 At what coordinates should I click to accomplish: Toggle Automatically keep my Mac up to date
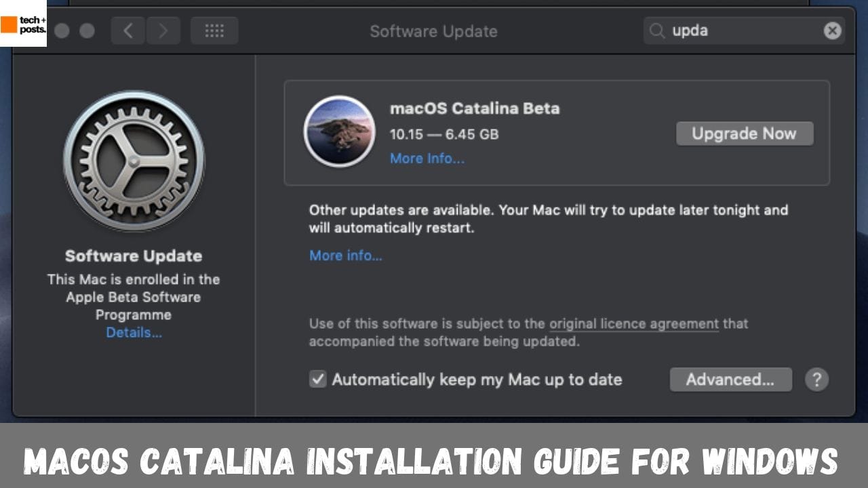tap(318, 380)
